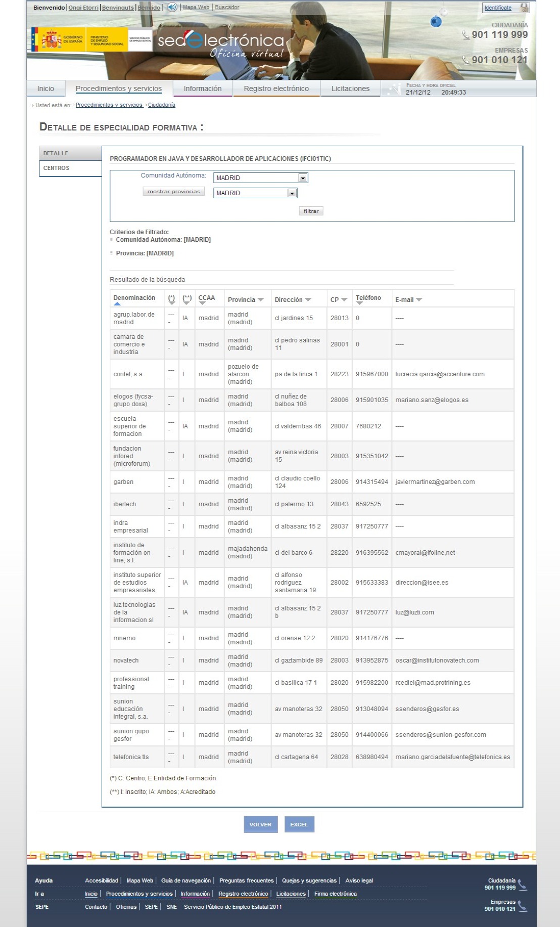Screen dimensions: 560x927
Task: Select the Licitaciones tab
Action: [x=350, y=89]
